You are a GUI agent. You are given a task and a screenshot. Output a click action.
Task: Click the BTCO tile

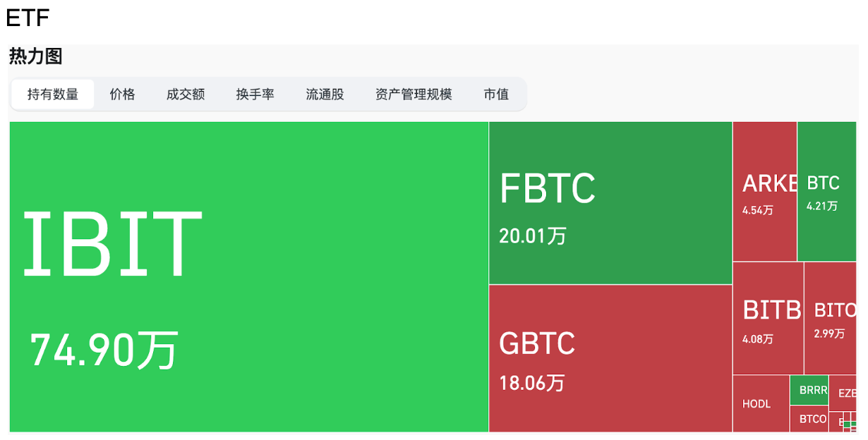[809, 419]
